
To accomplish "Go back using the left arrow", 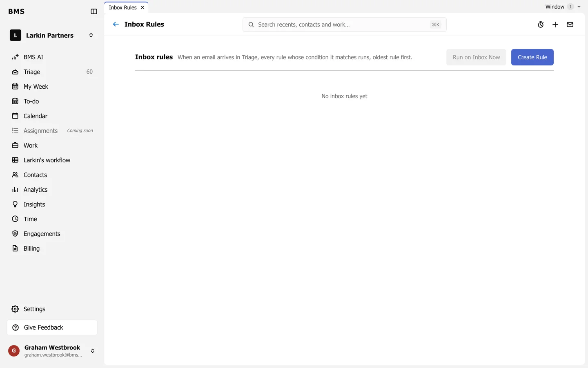I will 116,24.
